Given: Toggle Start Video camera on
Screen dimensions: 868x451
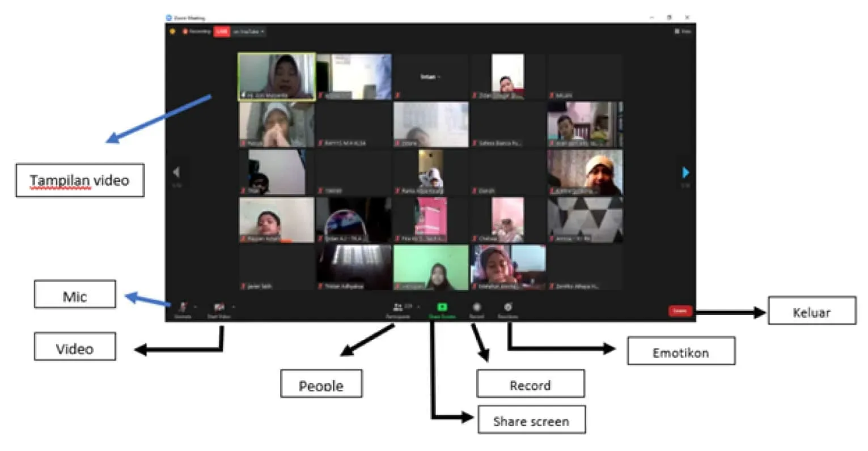Looking at the screenshot, I should (219, 308).
